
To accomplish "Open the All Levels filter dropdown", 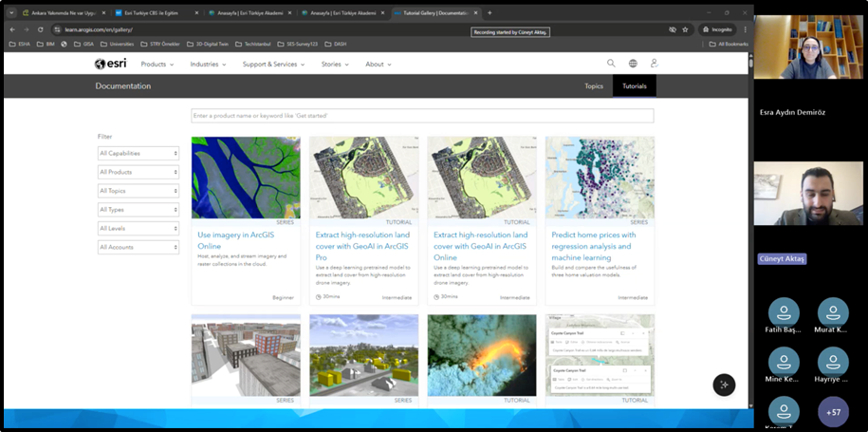I will click(139, 228).
